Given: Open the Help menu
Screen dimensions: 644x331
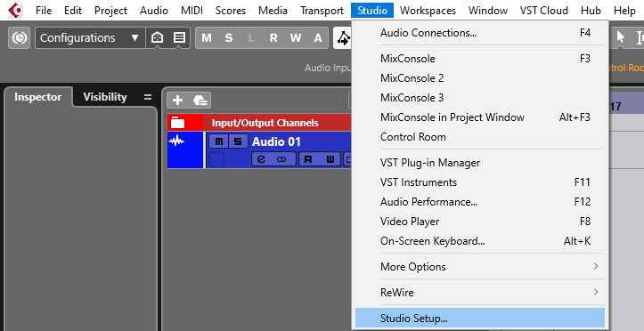Looking at the screenshot, I should point(624,11).
